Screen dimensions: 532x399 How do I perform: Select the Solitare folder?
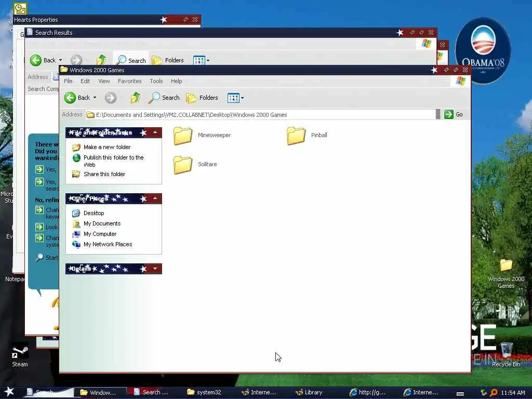195,165
